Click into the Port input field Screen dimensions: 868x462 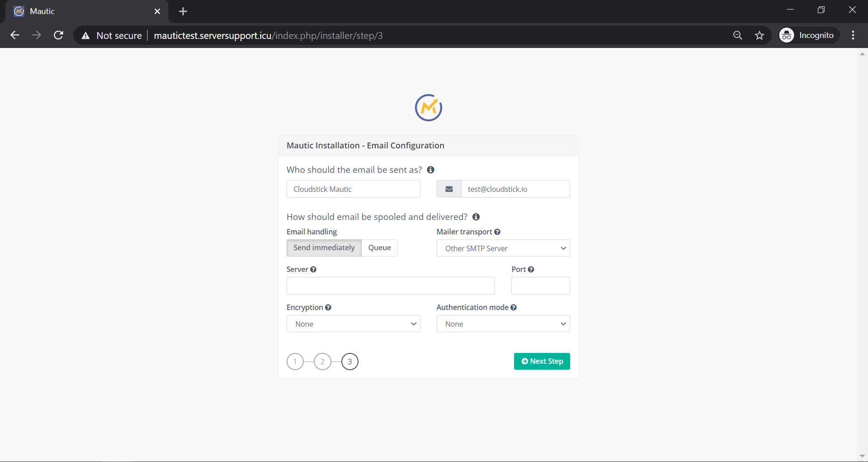[540, 286]
